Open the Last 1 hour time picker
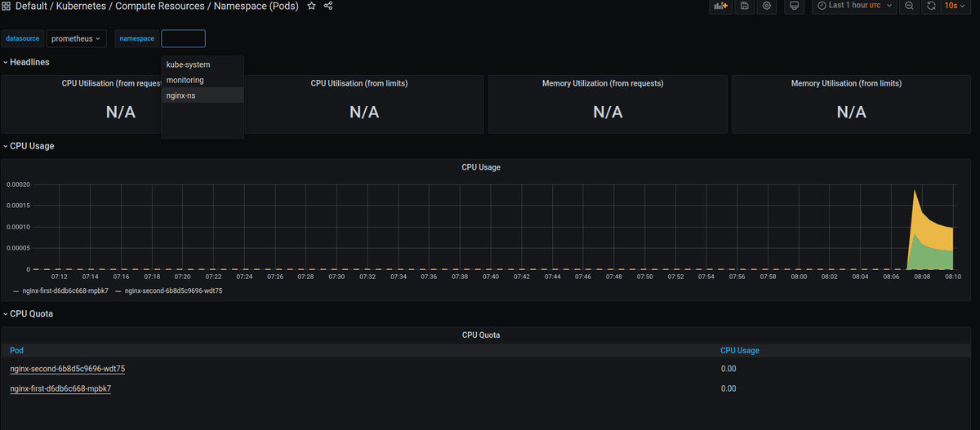Image resolution: width=980 pixels, height=430 pixels. coord(854,6)
